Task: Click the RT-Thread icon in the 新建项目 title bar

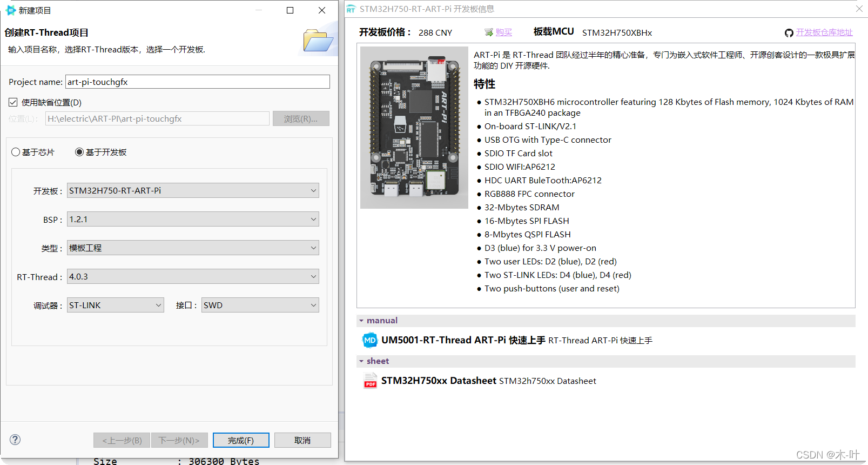Action: (x=10, y=10)
